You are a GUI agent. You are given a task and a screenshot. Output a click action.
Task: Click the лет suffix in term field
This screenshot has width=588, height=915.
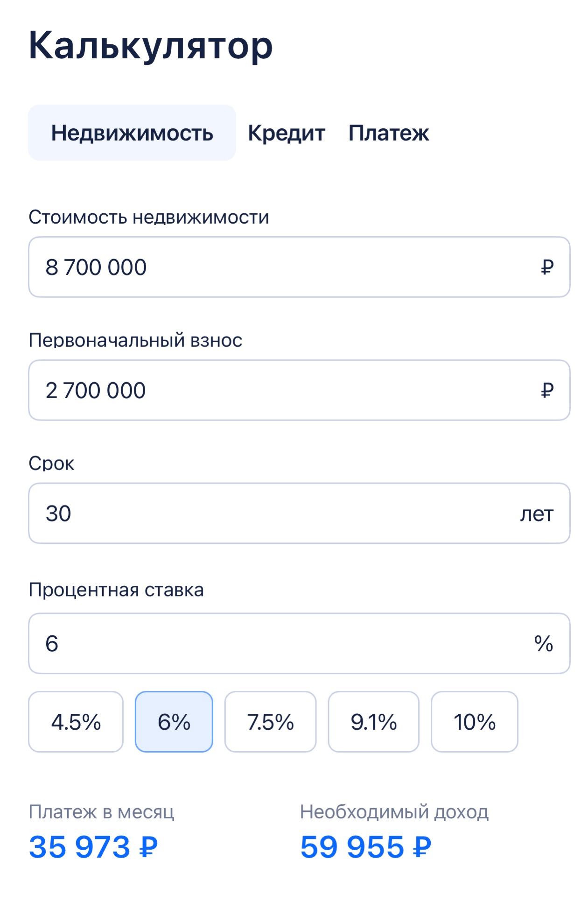[537, 514]
